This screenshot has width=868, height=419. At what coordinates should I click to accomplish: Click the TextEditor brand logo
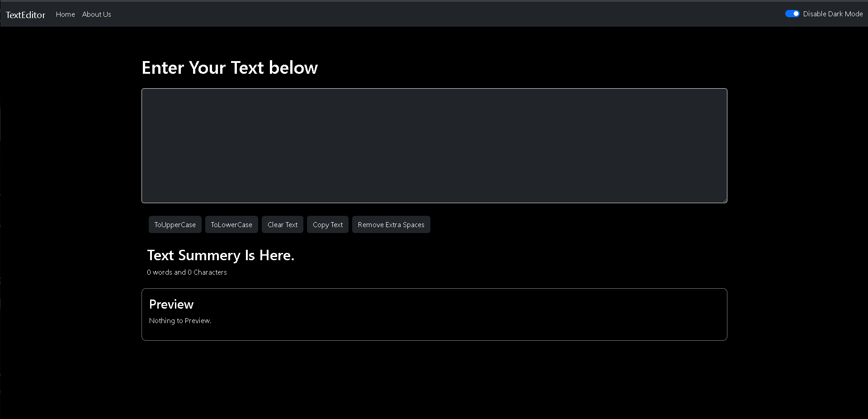click(x=25, y=14)
